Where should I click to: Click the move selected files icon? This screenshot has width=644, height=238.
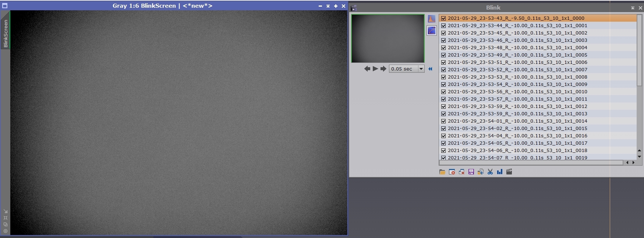(481, 172)
